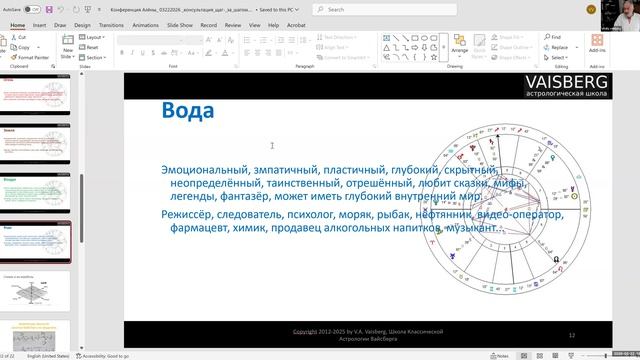The width and height of the screenshot is (640, 360).
Task: Open the Animations tab
Action: (145, 25)
